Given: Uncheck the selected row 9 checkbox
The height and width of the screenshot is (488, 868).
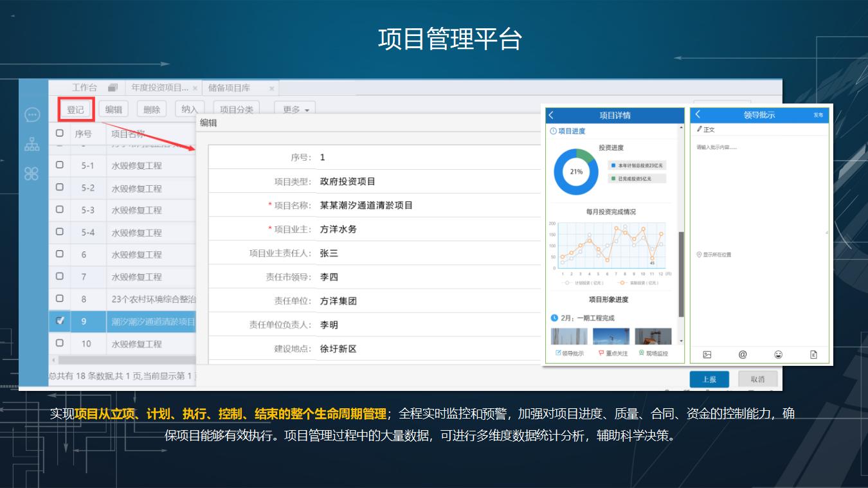Looking at the screenshot, I should pos(60,321).
